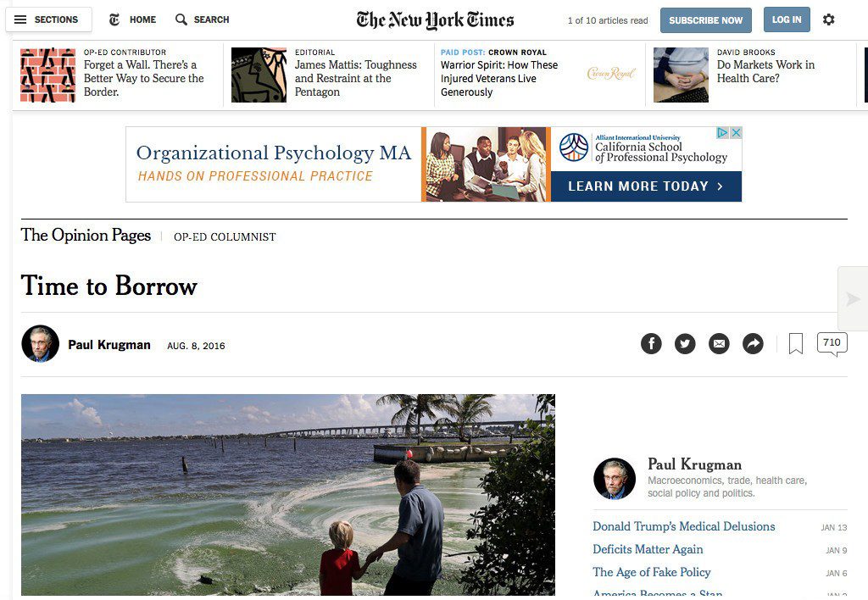
Task: Open the 710 comments bubble
Action: point(832,344)
